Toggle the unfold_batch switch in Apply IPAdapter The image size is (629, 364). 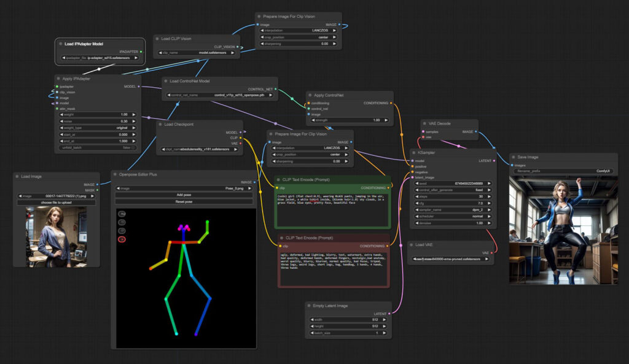(x=98, y=148)
